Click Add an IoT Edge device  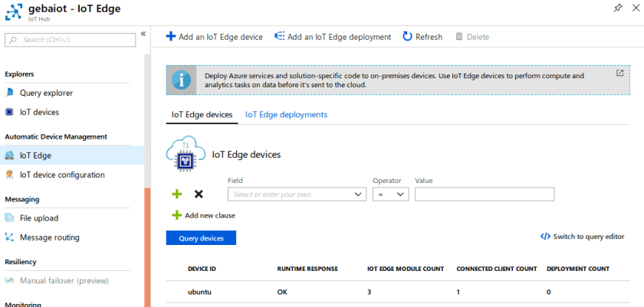click(214, 37)
